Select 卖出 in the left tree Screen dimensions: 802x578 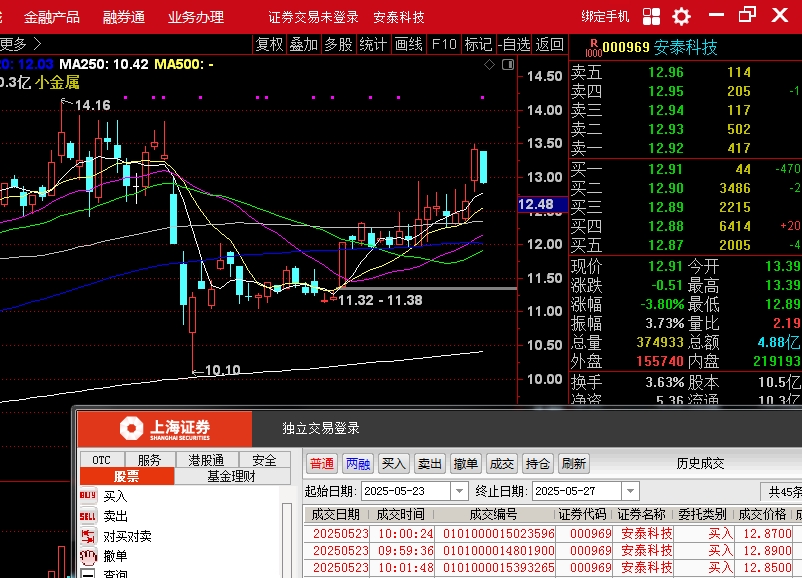click(x=115, y=516)
